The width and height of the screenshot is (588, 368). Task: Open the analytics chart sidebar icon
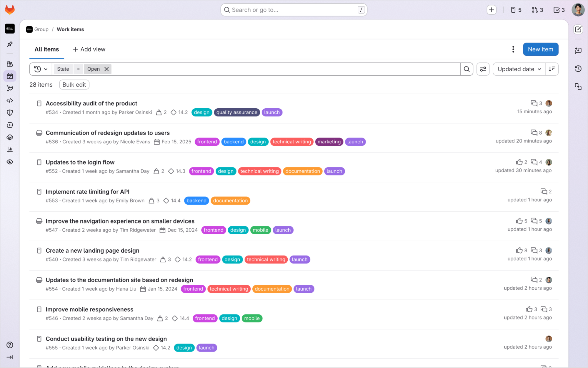tap(10, 150)
